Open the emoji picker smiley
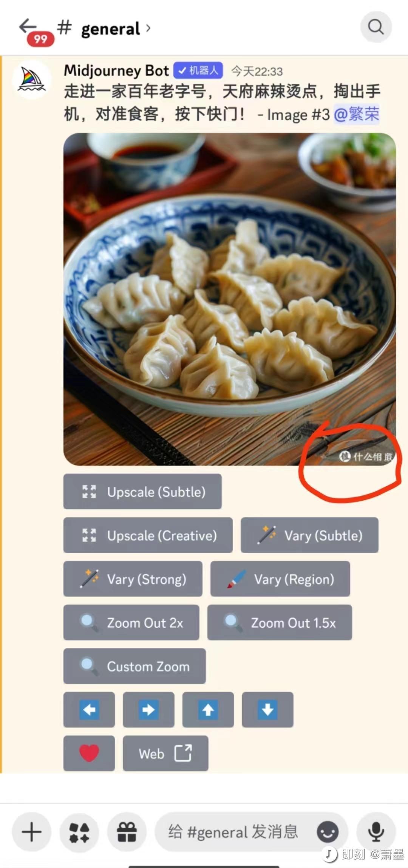The height and width of the screenshot is (868, 408). coord(328,832)
